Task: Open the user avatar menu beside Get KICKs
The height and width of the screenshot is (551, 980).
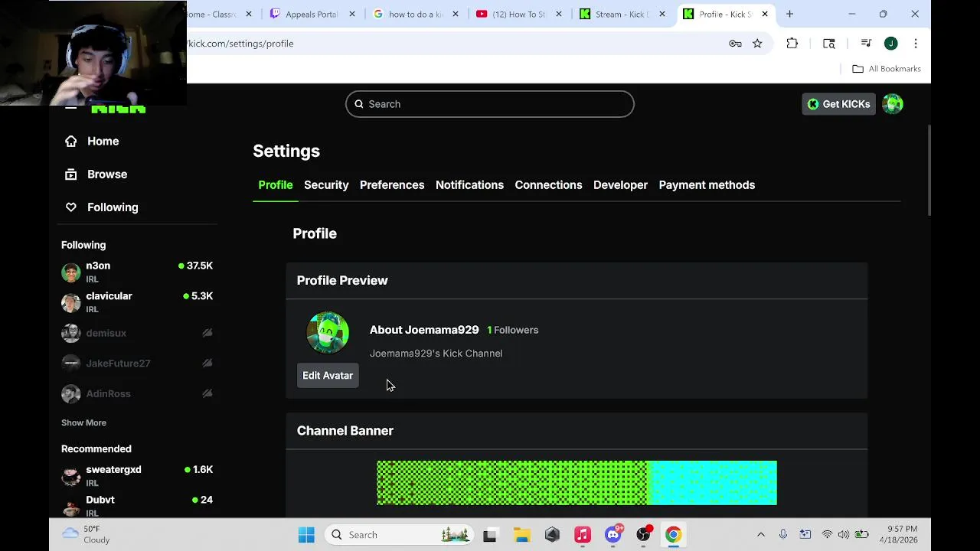Action: click(893, 104)
